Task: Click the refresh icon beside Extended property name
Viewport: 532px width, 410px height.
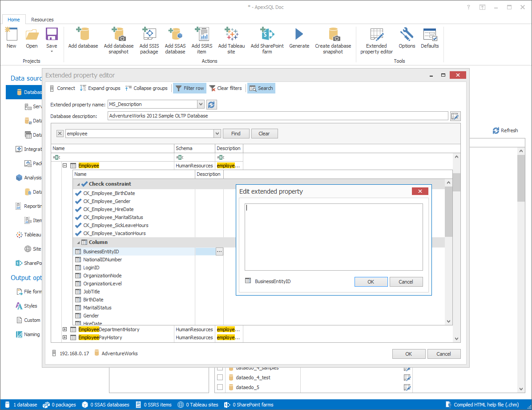Action: (x=212, y=105)
